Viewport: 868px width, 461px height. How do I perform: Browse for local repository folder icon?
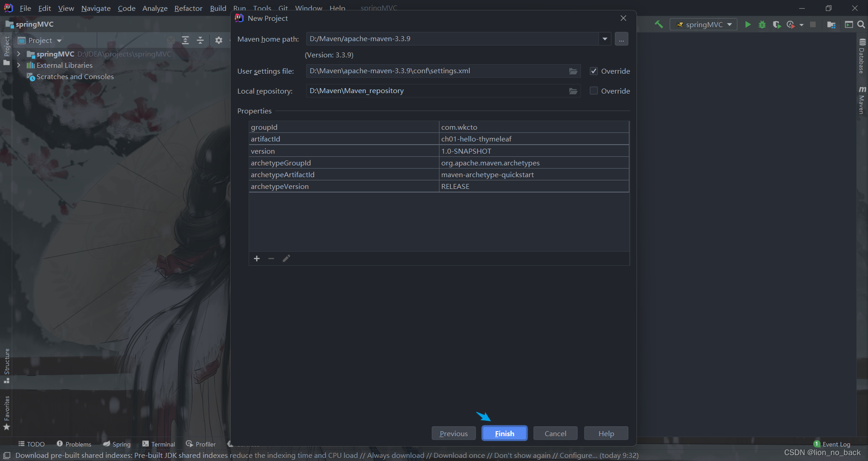573,91
